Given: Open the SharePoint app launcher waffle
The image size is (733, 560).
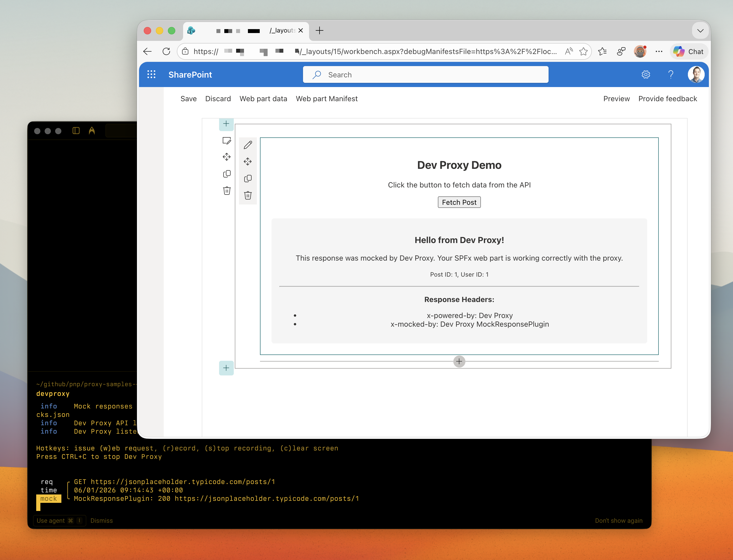Looking at the screenshot, I should 151,74.
